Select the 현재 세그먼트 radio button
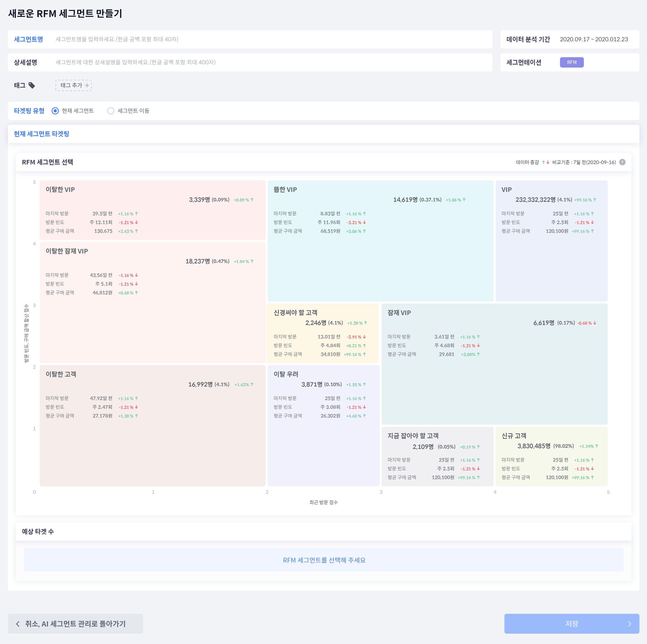This screenshot has width=647, height=644. coord(55,111)
